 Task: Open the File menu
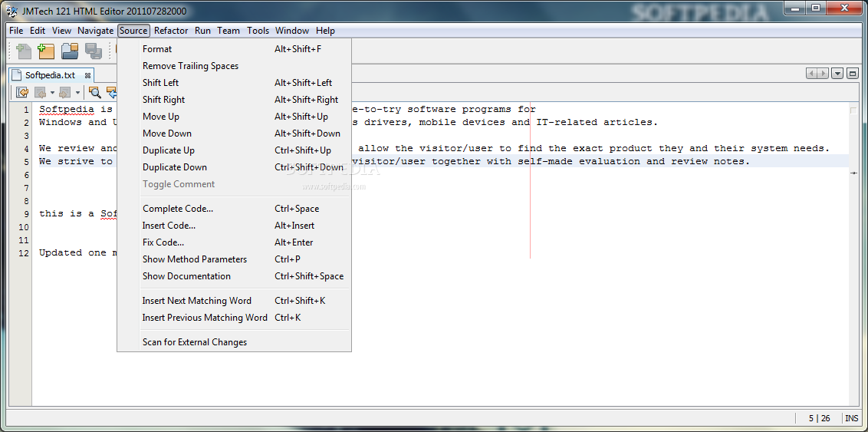[x=16, y=31]
